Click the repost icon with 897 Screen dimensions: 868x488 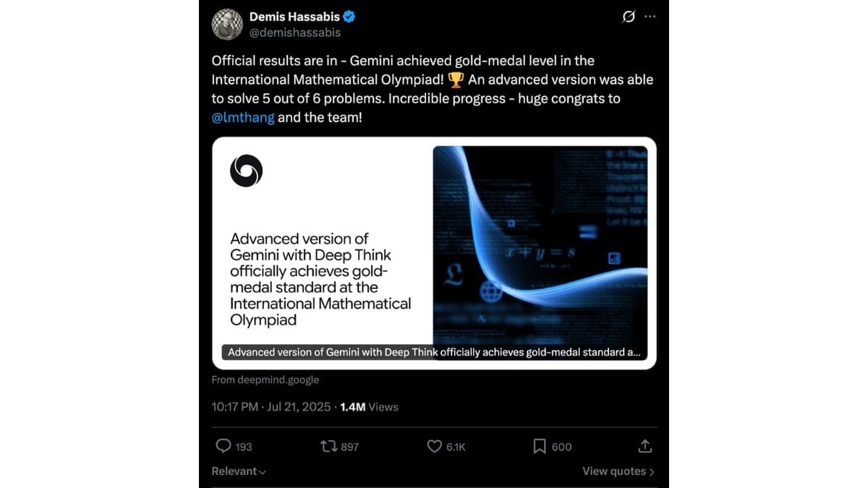(x=328, y=446)
